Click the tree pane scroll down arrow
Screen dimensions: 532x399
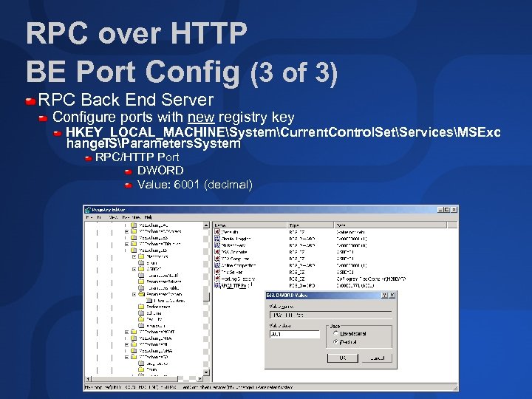(x=206, y=372)
